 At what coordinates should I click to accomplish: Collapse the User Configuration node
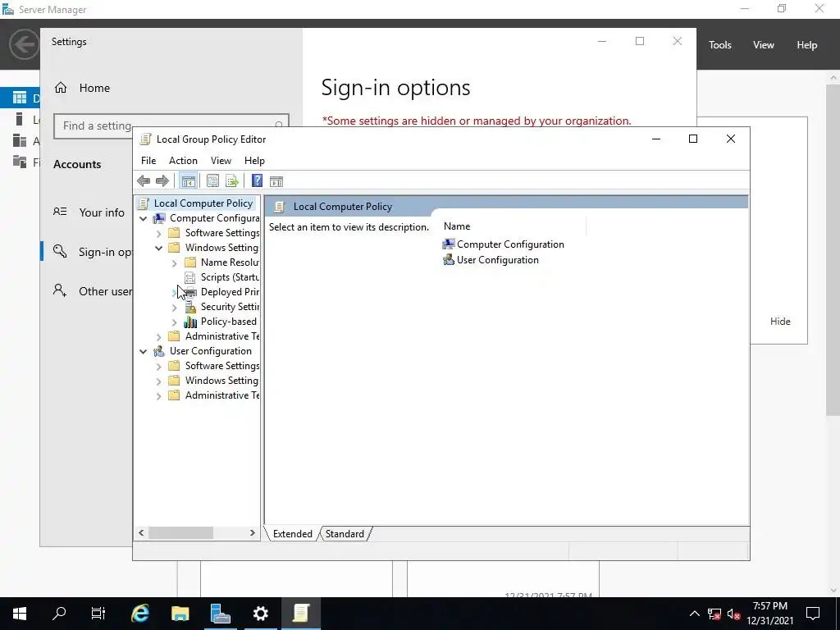click(x=143, y=351)
